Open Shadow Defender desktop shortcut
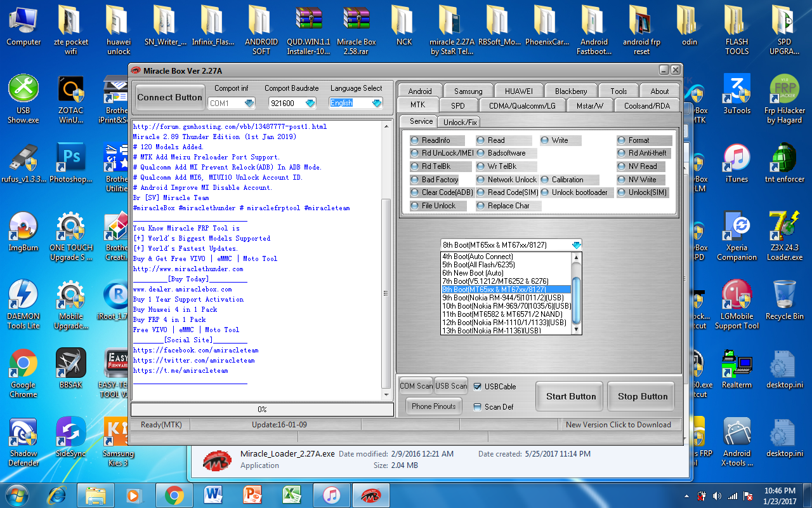Viewport: 812px width, 508px height. pos(23,442)
